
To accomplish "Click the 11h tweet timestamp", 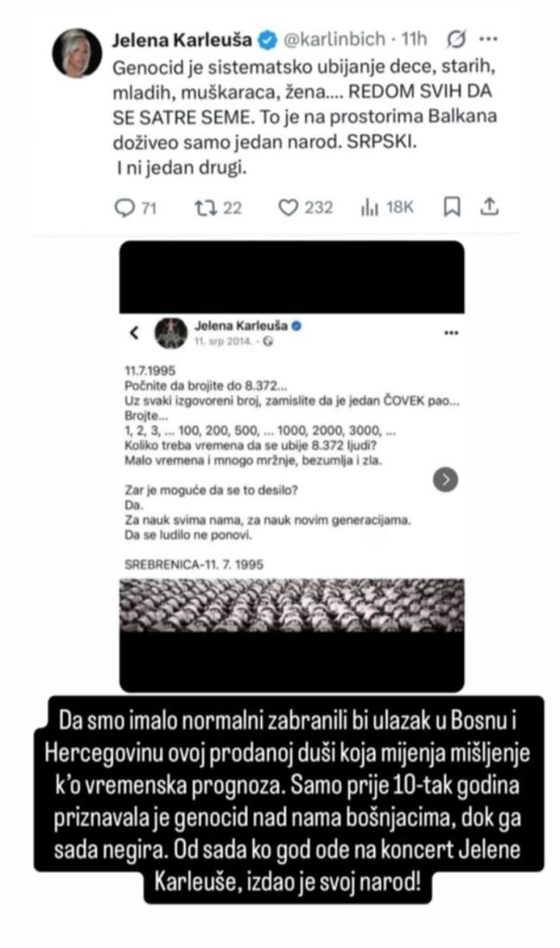I will [415, 39].
